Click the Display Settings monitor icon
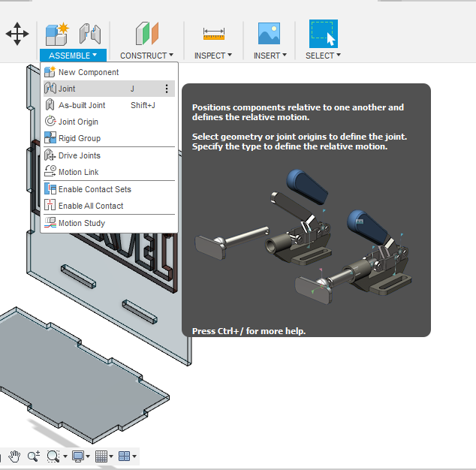This screenshot has width=476, height=470. click(78, 456)
